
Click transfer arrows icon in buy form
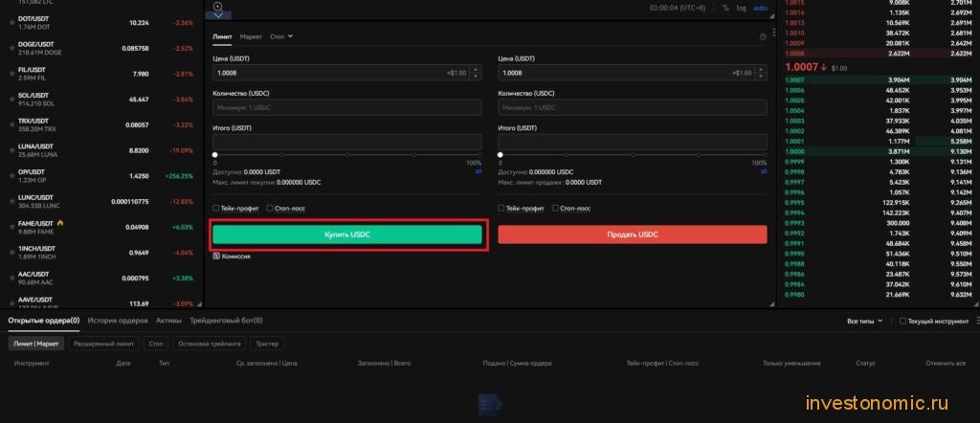point(479,171)
